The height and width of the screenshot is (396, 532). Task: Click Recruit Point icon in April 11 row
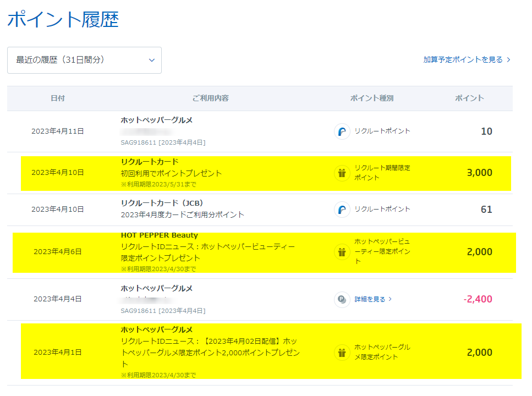point(342,131)
